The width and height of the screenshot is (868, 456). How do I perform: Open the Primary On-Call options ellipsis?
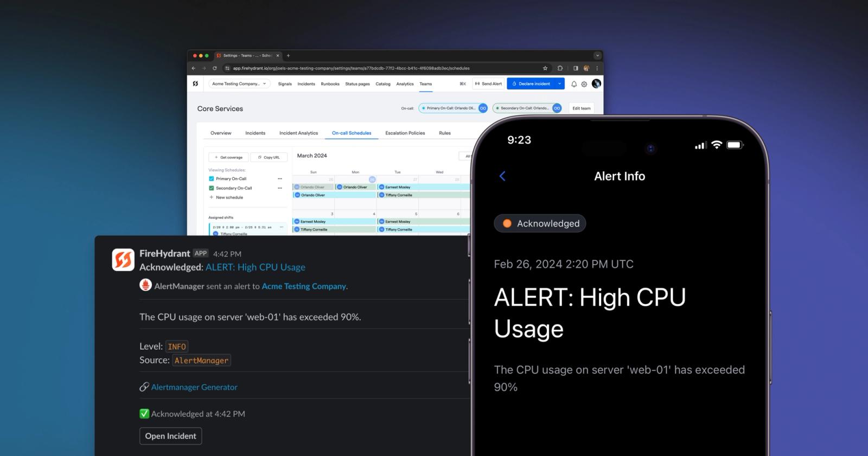(x=280, y=178)
